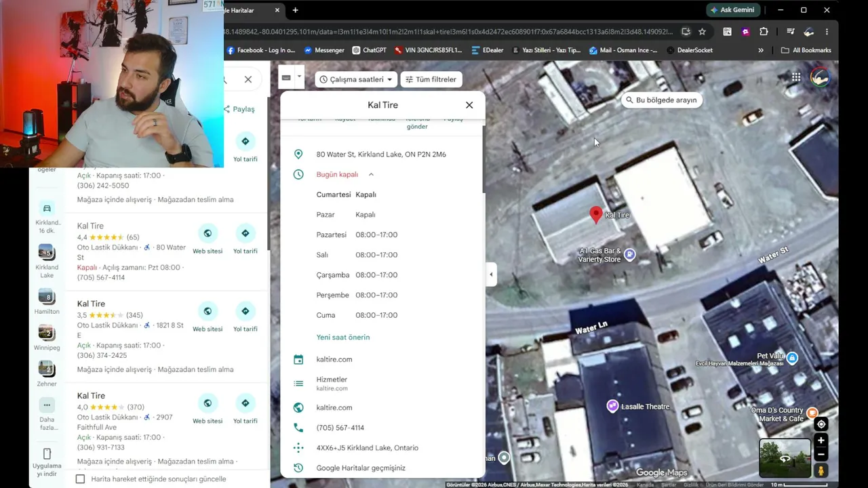Open the input tools keyboard dropdown arrow
Screen dimensions: 868x488
pos(298,77)
